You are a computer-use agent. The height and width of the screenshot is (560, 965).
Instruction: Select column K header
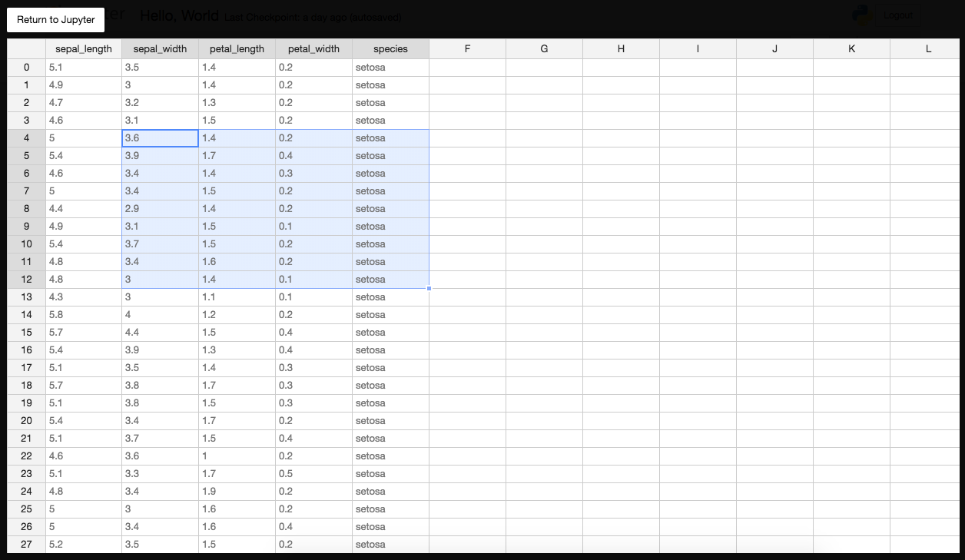tap(852, 49)
